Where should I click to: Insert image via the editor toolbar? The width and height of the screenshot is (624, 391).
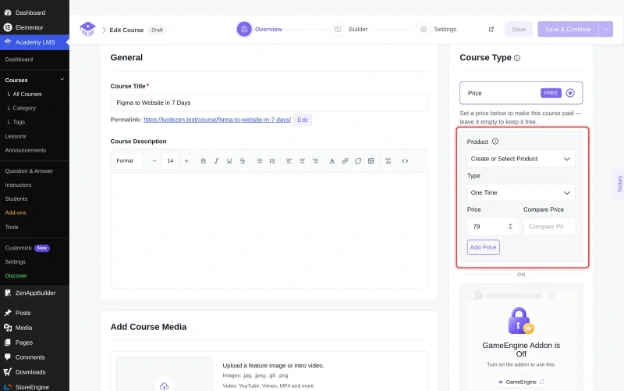pyautogui.click(x=371, y=161)
